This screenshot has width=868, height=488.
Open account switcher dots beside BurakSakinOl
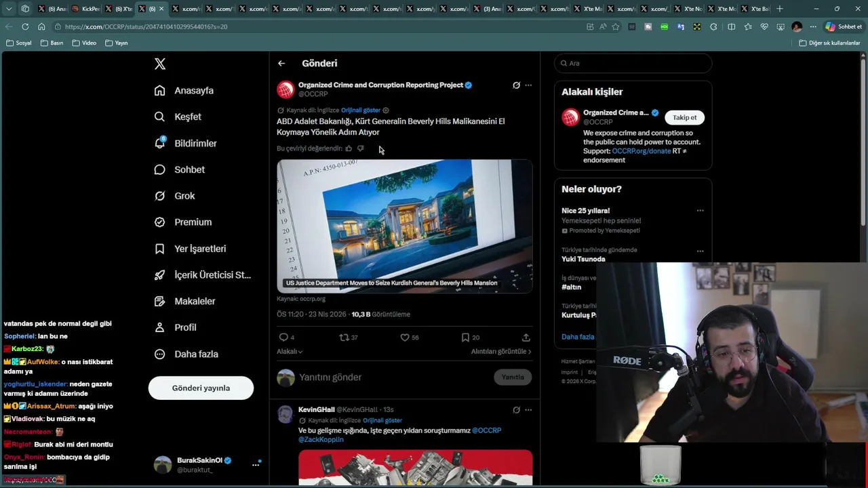pos(256,464)
